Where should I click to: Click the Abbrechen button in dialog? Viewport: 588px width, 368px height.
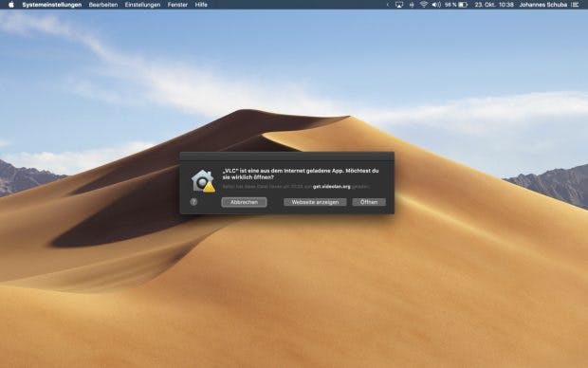click(244, 202)
